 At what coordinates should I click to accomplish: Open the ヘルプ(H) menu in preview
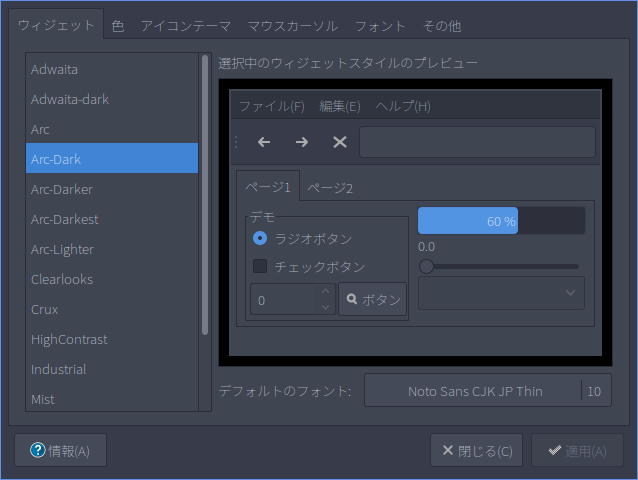403,106
